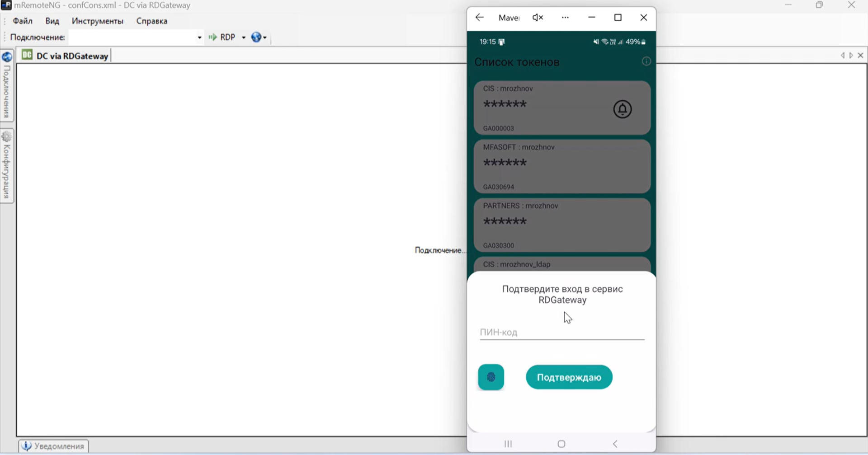Open the Подключения side panel

7,86
